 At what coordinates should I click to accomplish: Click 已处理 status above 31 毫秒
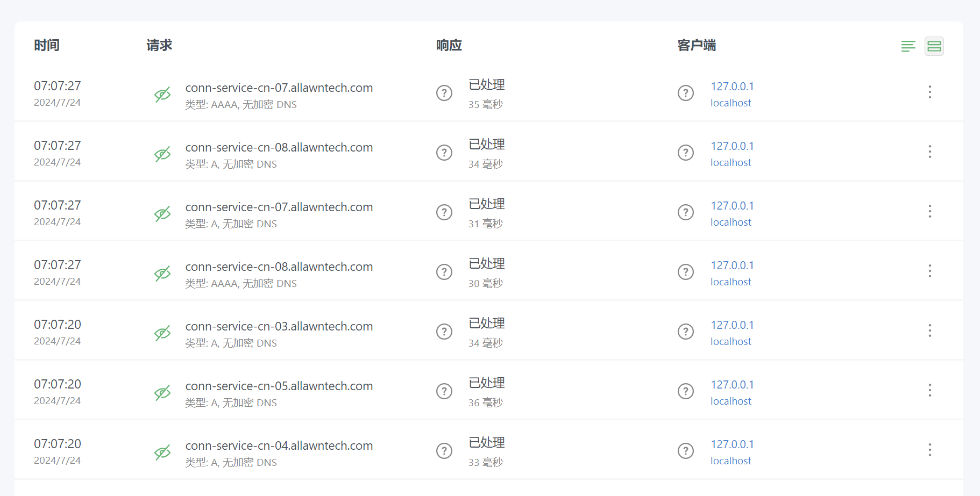click(487, 204)
